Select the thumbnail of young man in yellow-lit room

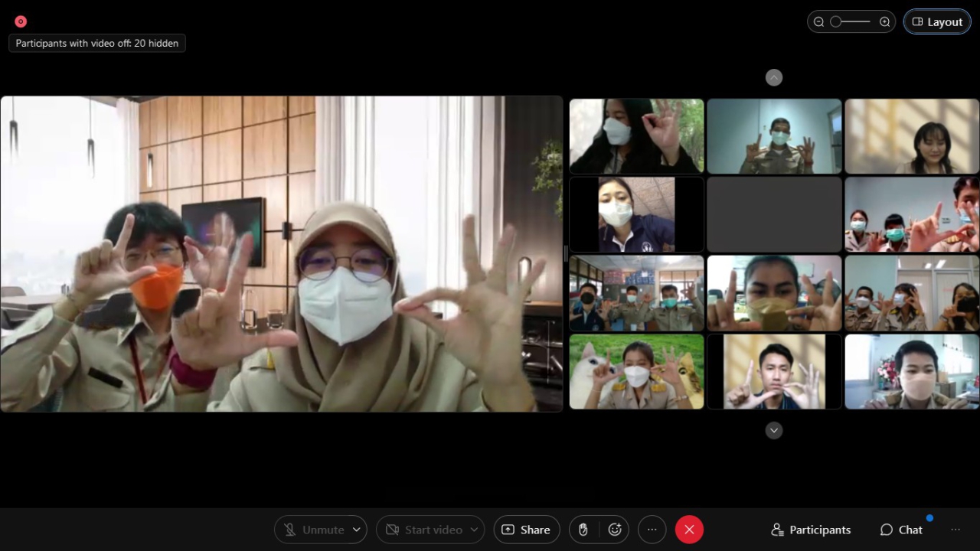coord(774,371)
